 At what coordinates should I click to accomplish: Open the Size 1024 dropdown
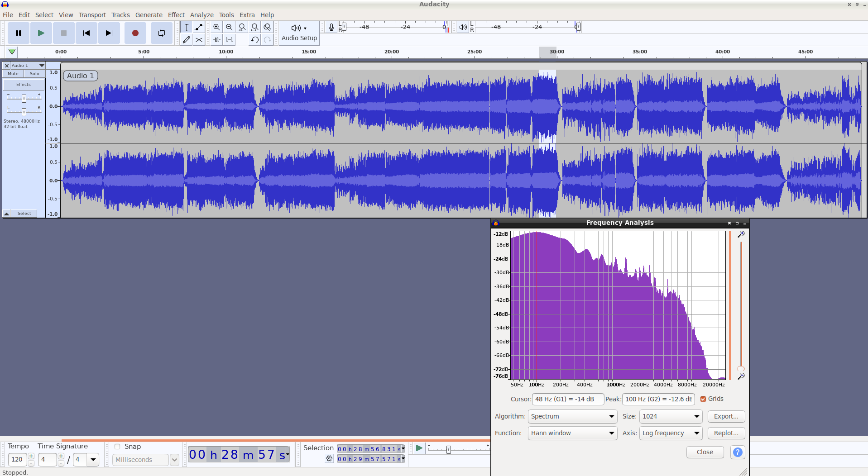click(x=671, y=416)
